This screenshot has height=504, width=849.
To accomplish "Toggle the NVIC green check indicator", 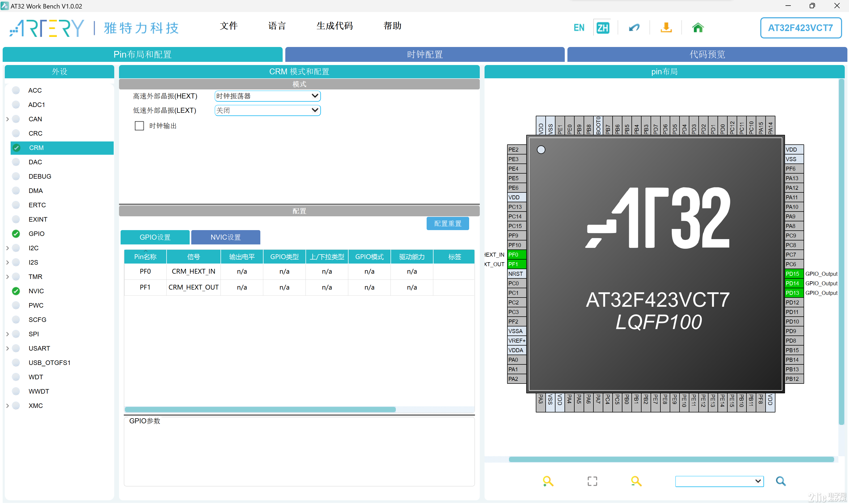I will (16, 291).
